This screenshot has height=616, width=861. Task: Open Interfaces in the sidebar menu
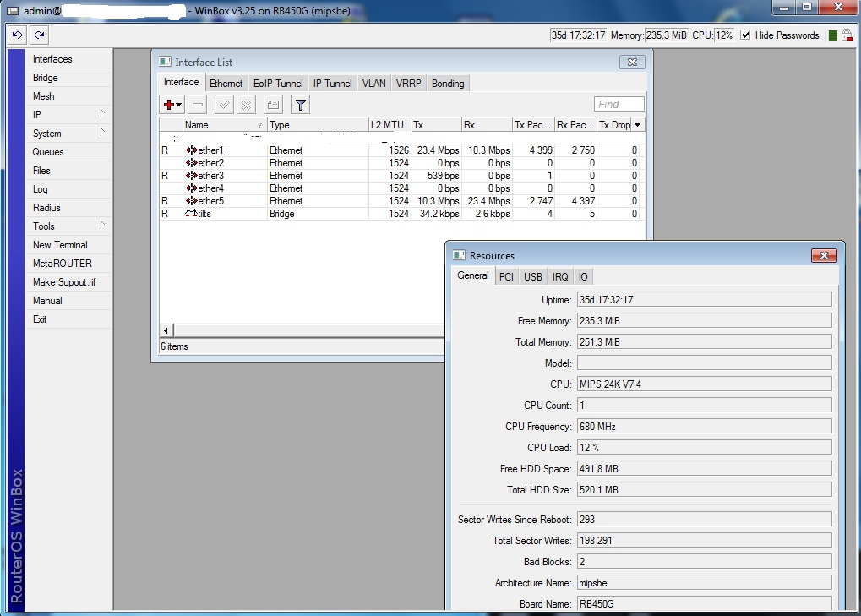pyautogui.click(x=68, y=59)
